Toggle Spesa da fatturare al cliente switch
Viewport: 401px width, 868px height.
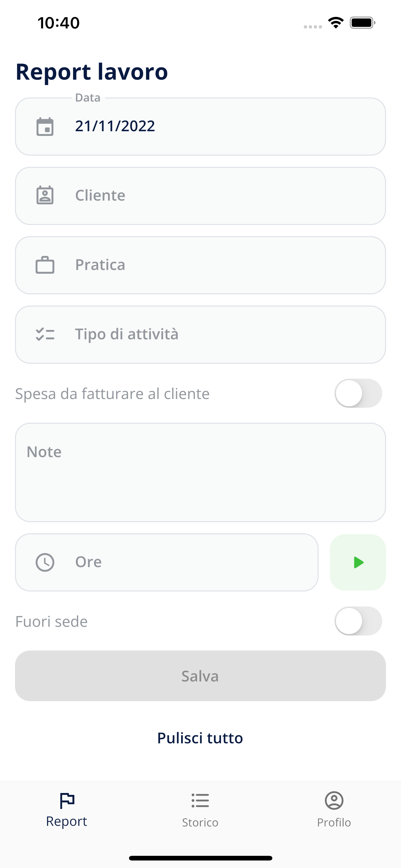[x=358, y=393]
